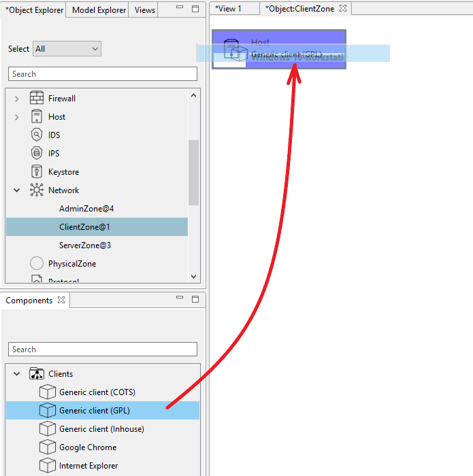Click the Components search field
Viewport: 473px width, 476px height.
pos(103,349)
